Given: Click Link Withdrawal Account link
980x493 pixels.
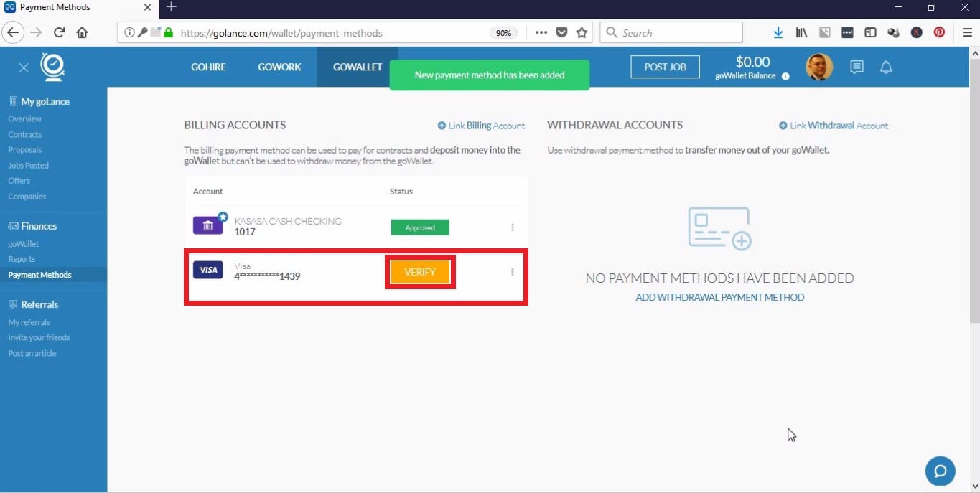Looking at the screenshot, I should 834,126.
